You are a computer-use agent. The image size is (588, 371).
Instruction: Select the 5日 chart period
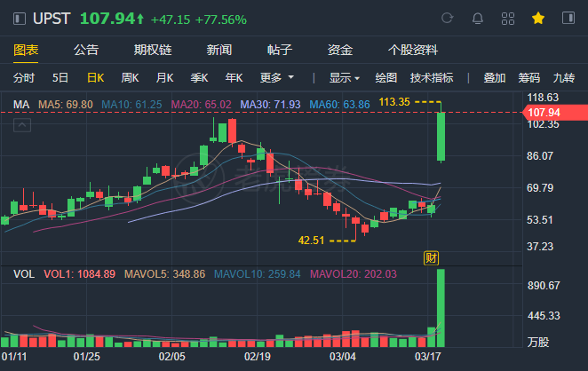click(60, 78)
